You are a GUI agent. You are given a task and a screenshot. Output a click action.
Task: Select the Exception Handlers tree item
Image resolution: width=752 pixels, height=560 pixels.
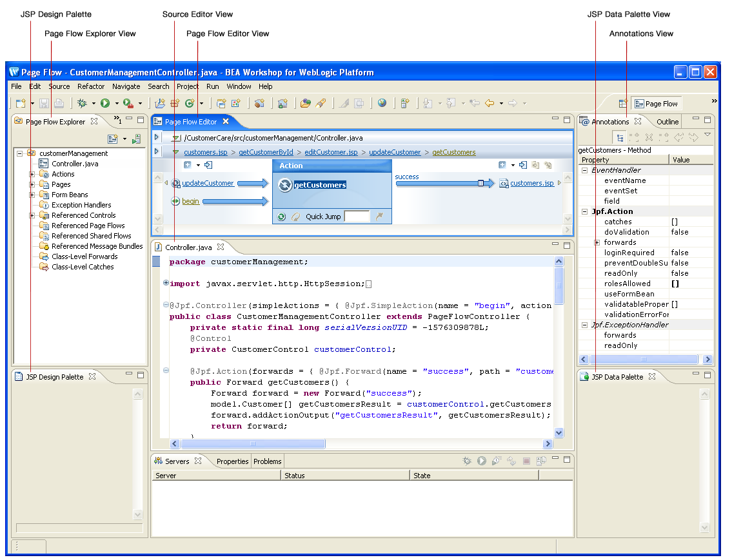81,205
